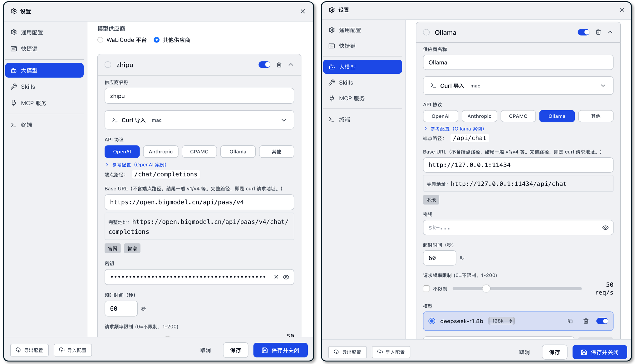Open the 128k context size selector

(x=502, y=321)
